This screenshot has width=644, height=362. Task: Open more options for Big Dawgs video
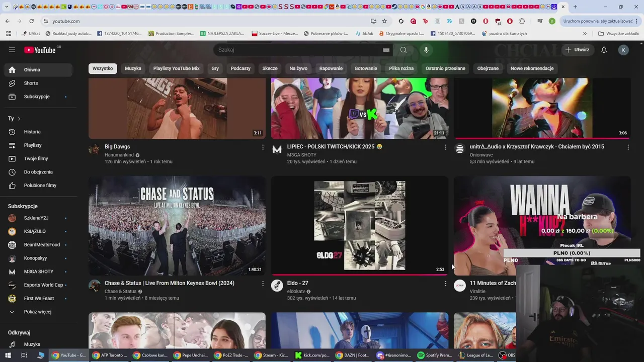(263, 147)
